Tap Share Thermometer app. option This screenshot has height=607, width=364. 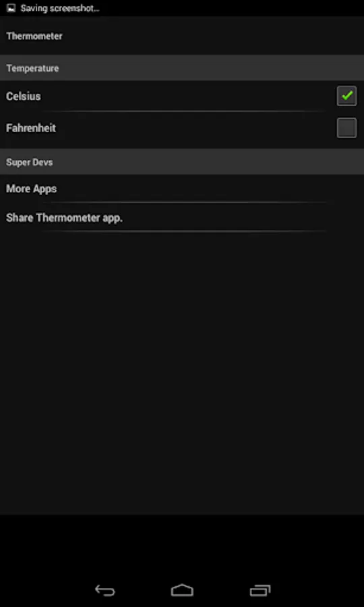pos(64,218)
